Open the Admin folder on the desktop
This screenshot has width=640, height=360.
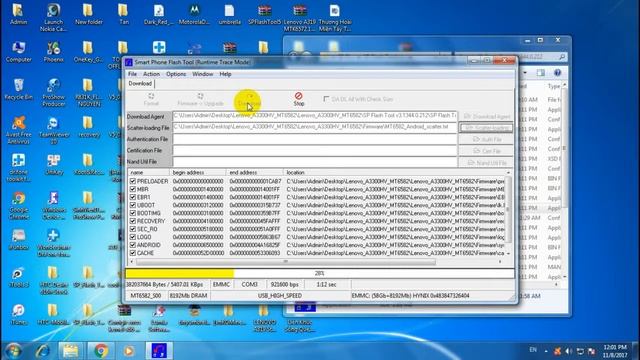point(18,14)
